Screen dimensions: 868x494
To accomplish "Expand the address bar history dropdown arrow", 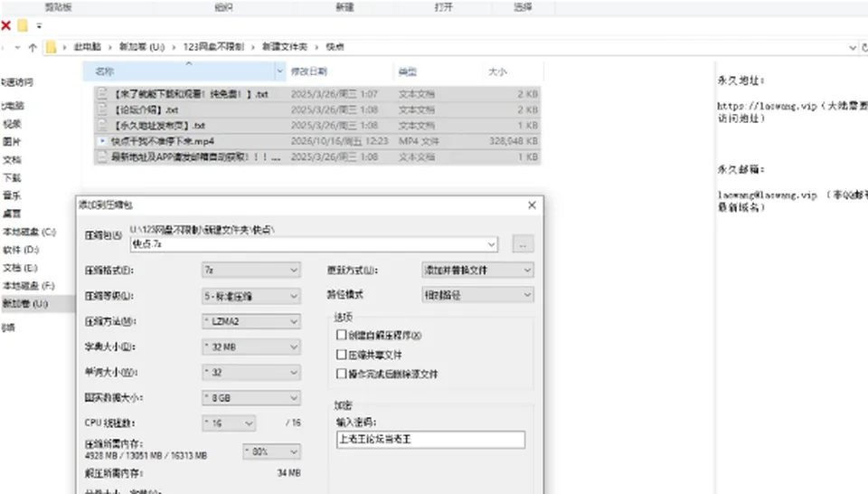I will pos(853,48).
